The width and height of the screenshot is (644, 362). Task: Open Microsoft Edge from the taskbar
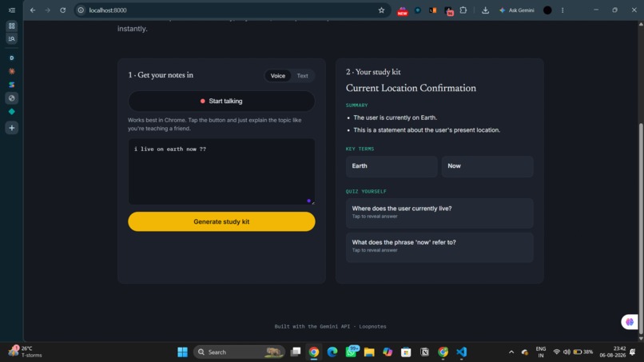point(332,352)
